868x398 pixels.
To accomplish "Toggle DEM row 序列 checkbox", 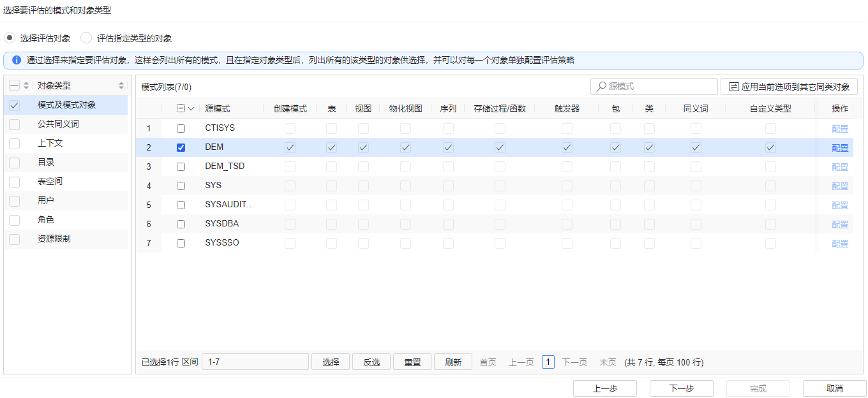I will tap(448, 147).
